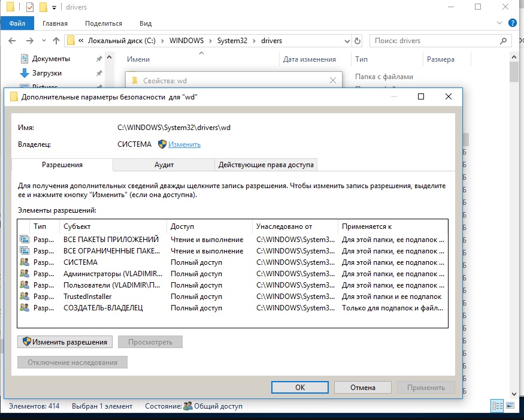Click the user icon of the СИСТЕМА entry
The image size is (524, 420).
(x=25, y=262)
